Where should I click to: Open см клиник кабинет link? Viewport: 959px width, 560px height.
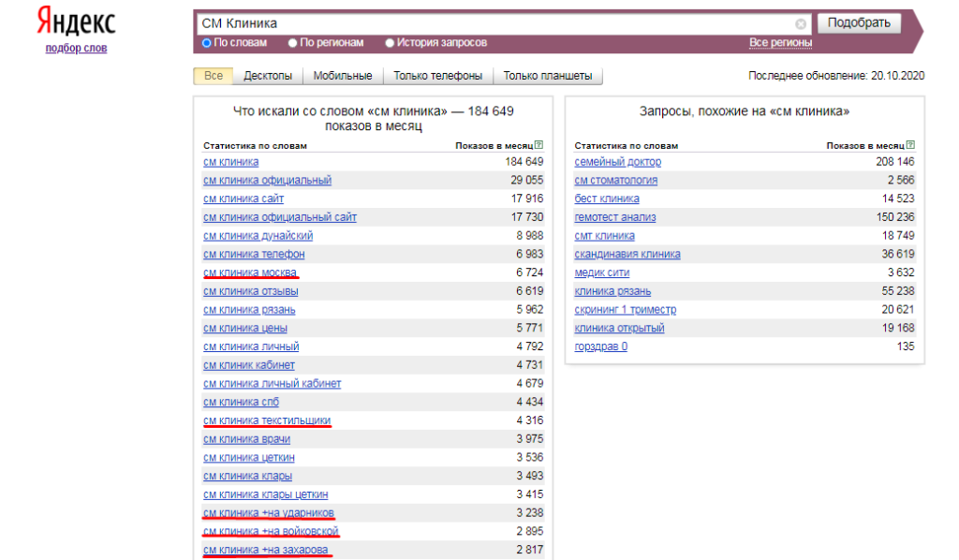[x=249, y=365]
